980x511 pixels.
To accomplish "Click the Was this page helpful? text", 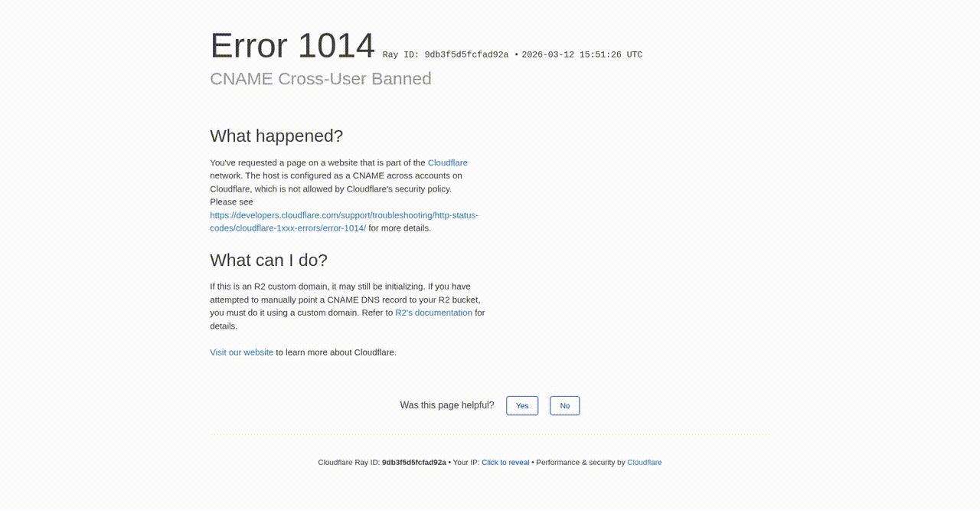I will click(447, 405).
